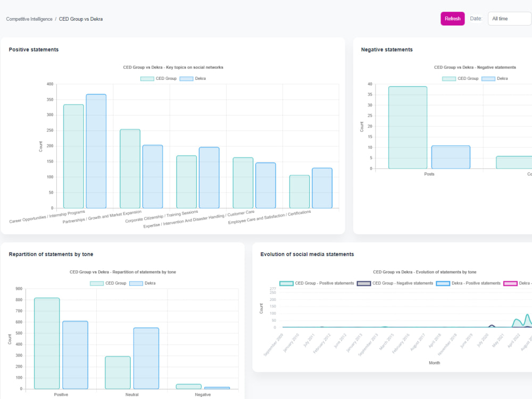Click Dekra bar for Partnerships / Growth
The width and height of the screenshot is (532, 399).
[x=153, y=177]
